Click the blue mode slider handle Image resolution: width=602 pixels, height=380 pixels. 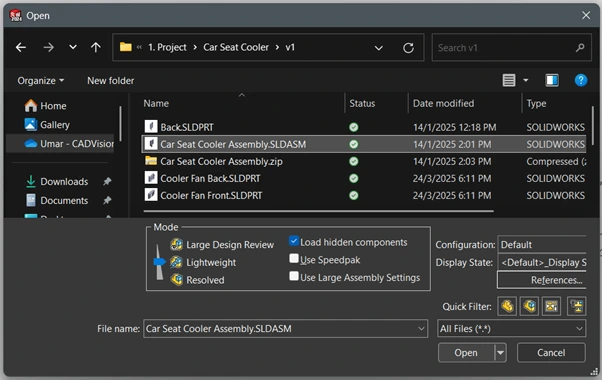click(x=159, y=262)
